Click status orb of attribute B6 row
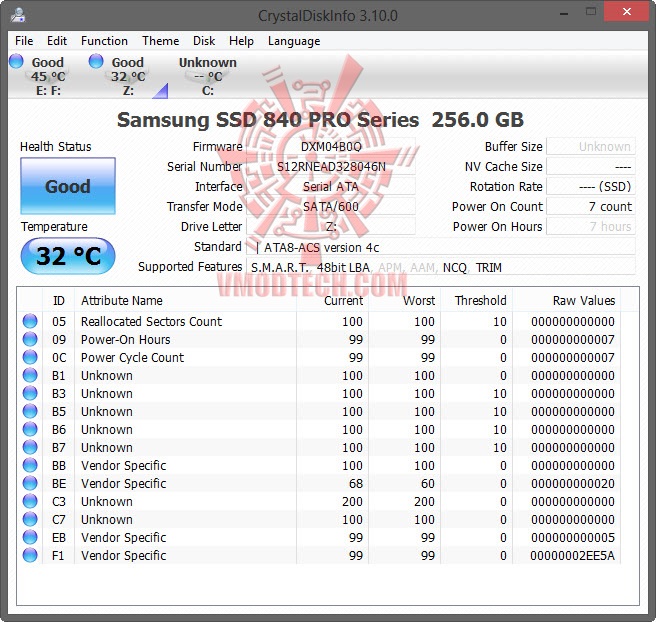 (30, 429)
